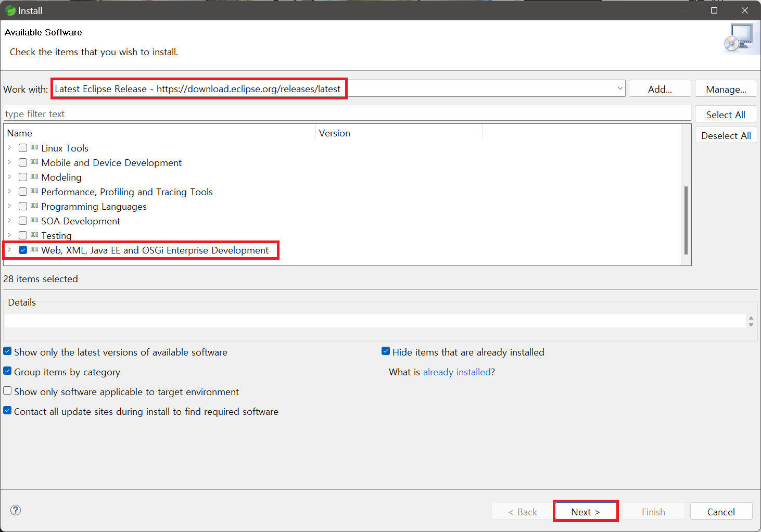Toggle Hide items that are already installed
The image size is (761, 532).
click(x=386, y=351)
